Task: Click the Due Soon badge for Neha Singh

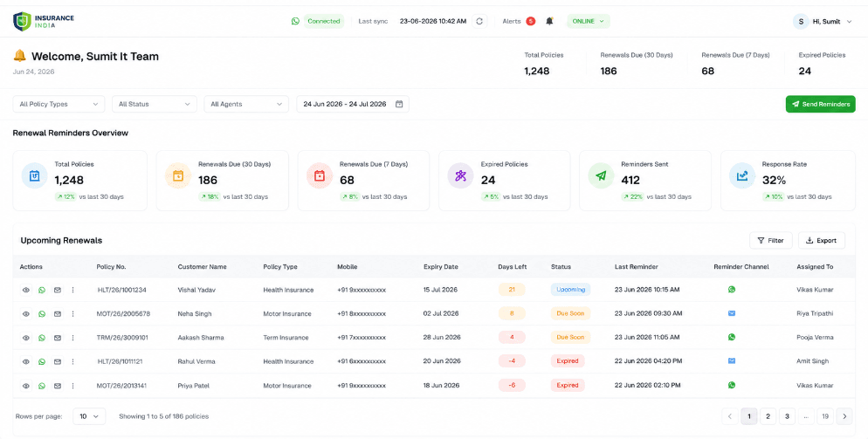Action: click(x=570, y=313)
